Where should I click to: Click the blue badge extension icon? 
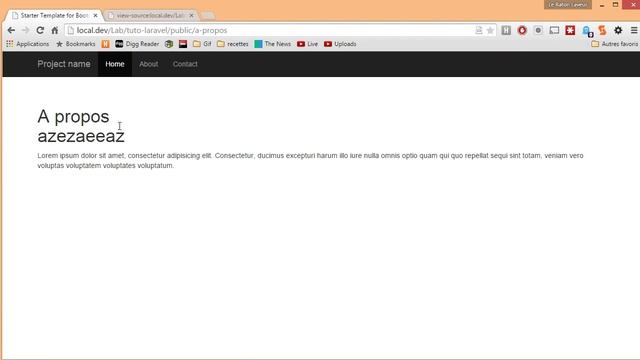[x=587, y=31]
